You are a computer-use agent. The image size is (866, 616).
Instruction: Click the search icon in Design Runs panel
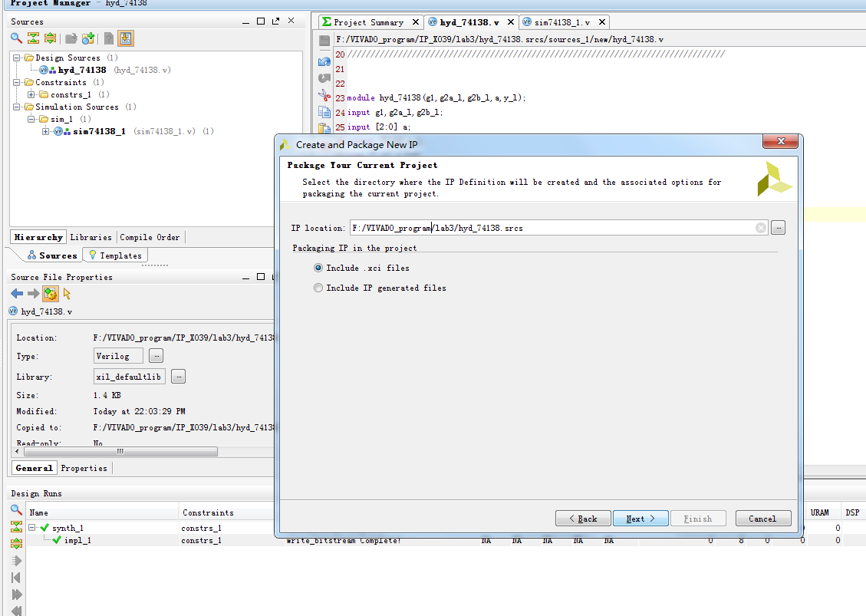pyautogui.click(x=16, y=509)
